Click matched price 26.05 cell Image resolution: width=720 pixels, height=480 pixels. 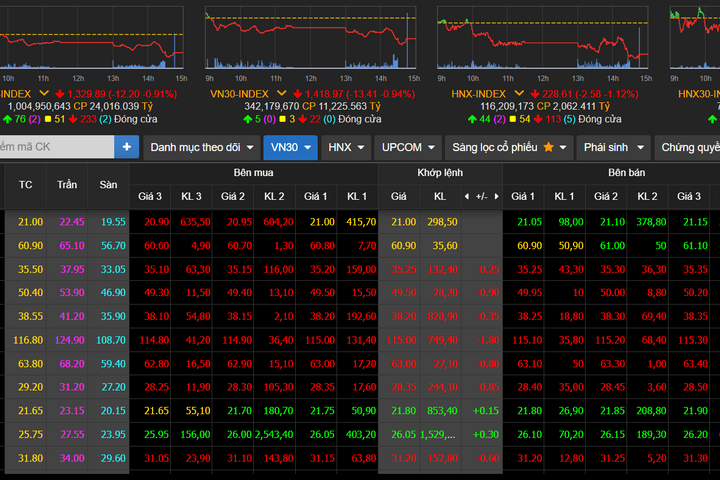coord(399,435)
